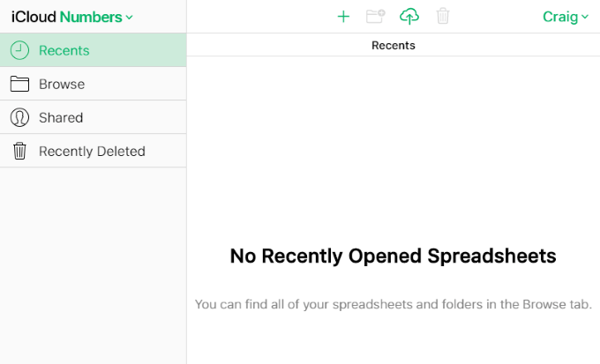The height and width of the screenshot is (364, 600).
Task: Click the trash delete icon in toolbar
Action: [x=443, y=16]
